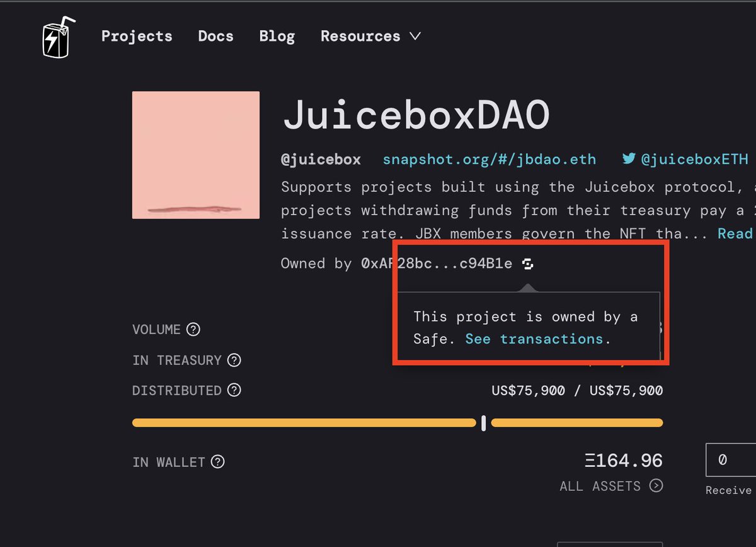Click the owner address 0xAF28bc...c94B1e
Image resolution: width=756 pixels, height=547 pixels.
(437, 263)
